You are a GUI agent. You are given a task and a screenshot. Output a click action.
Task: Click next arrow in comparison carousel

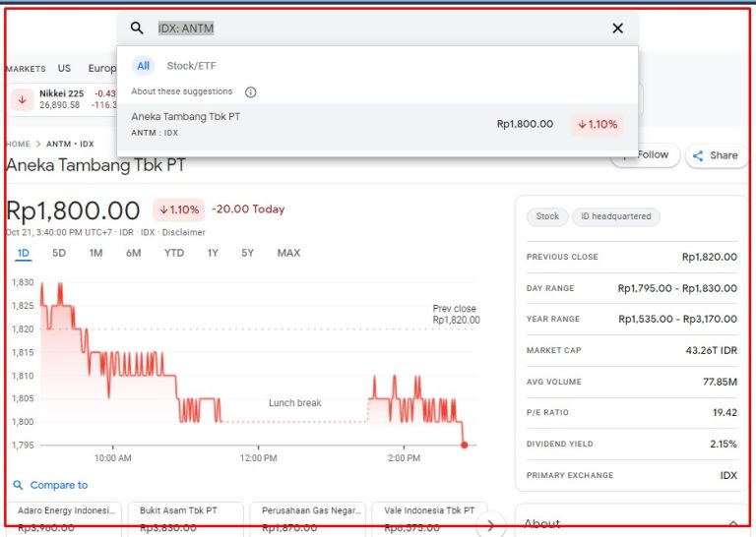point(490,525)
